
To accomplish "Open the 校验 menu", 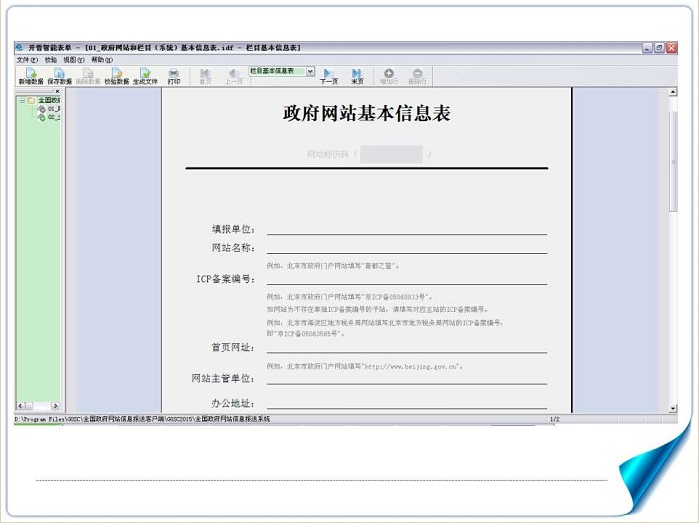I will coord(51,60).
